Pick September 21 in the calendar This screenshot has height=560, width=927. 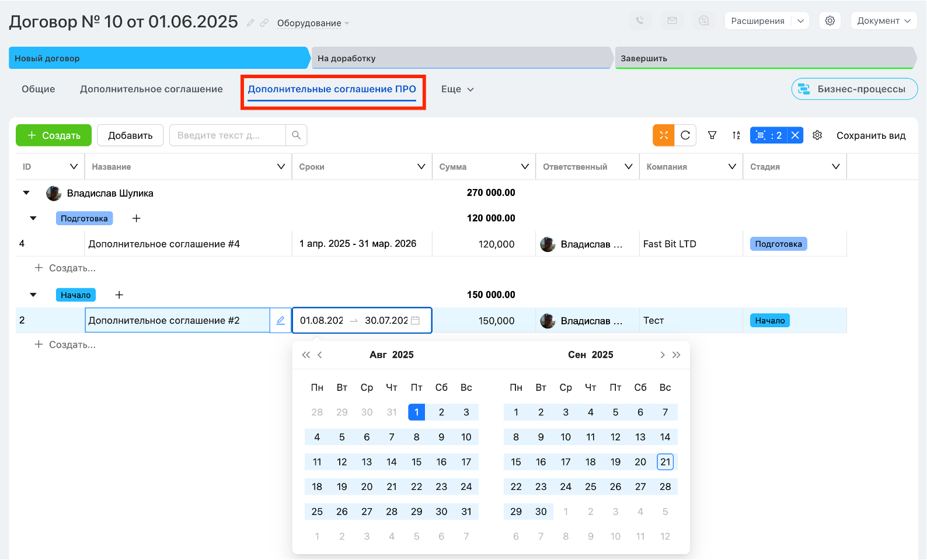click(x=665, y=462)
